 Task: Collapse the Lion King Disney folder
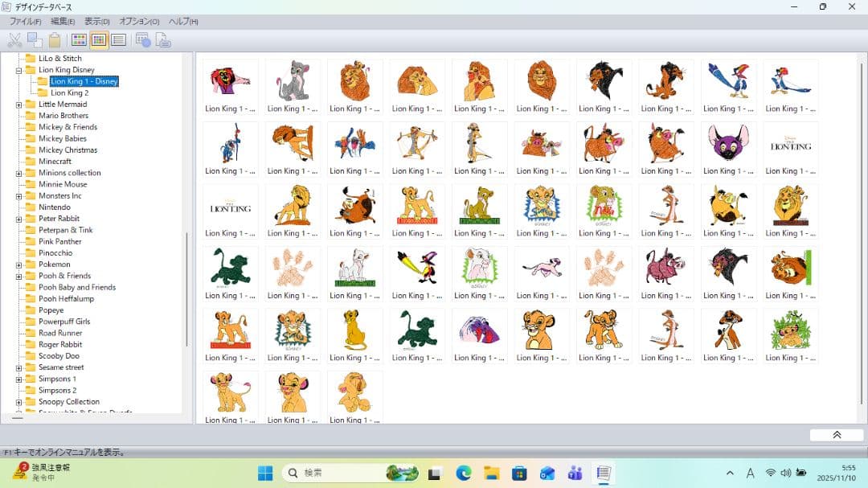(18, 70)
